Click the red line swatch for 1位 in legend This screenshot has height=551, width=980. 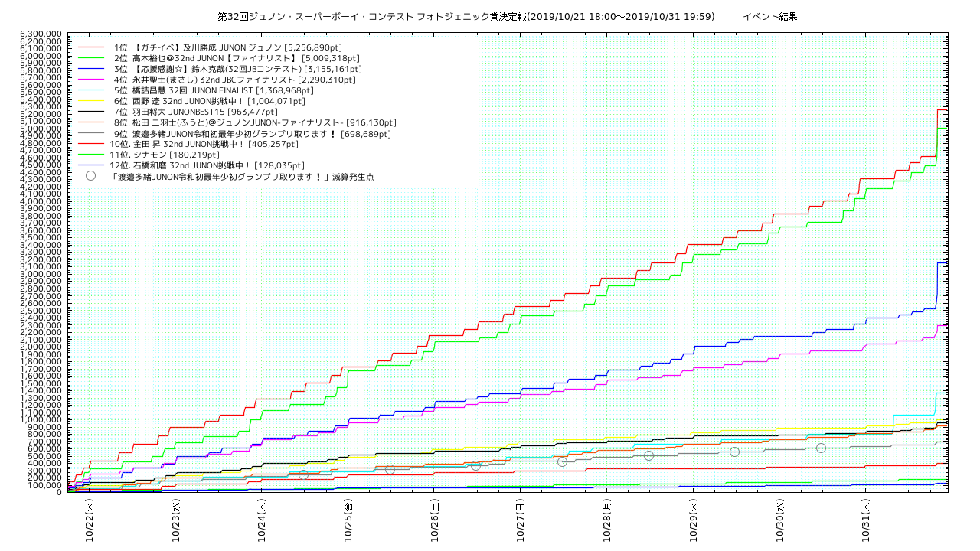90,47
